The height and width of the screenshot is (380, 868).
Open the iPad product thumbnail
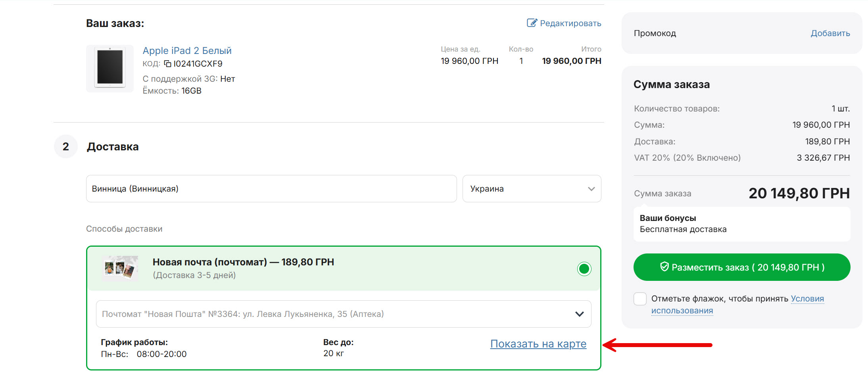tap(110, 68)
